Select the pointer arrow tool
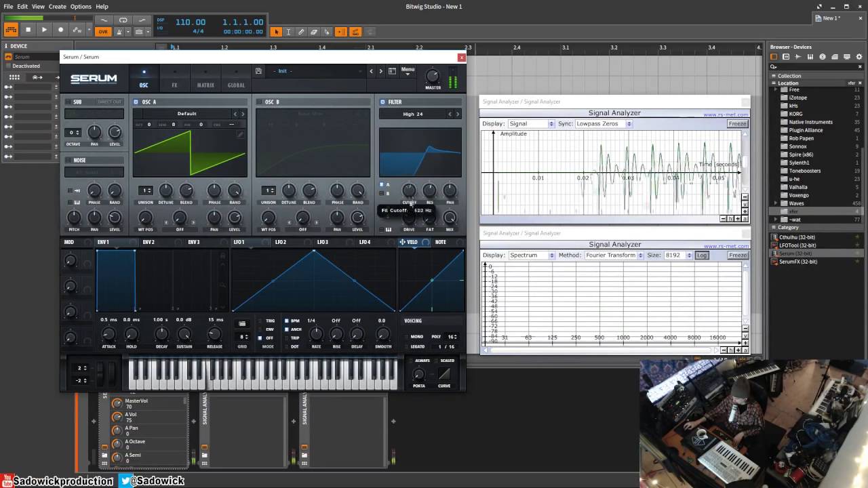Screen dimensions: 868x488 (276, 32)
